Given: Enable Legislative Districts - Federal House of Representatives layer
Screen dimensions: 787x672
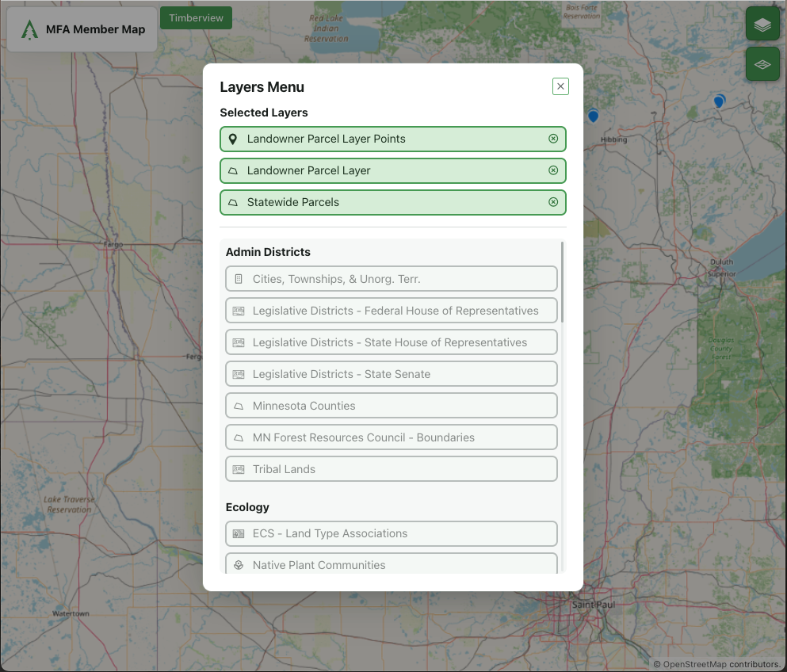Looking at the screenshot, I should (392, 311).
